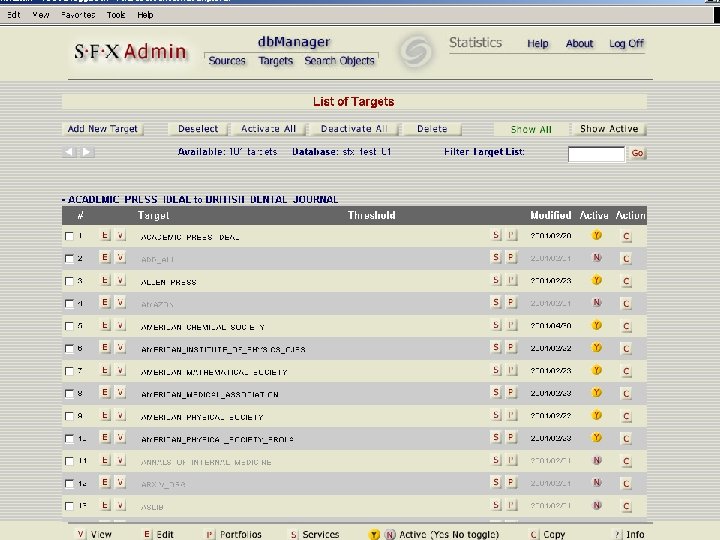Toggle active status of ALLEN PRESS
The width and height of the screenshot is (720, 540).
[596, 280]
